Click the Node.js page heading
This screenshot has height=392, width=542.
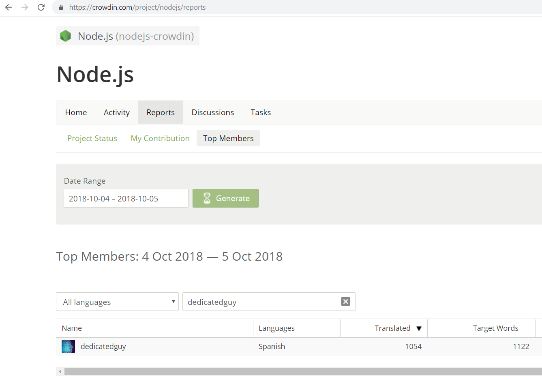tap(95, 75)
